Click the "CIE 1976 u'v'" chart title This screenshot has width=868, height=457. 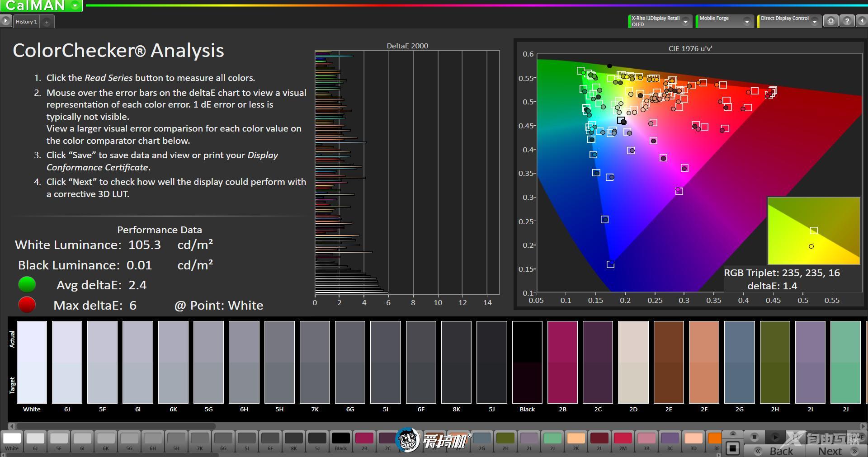(690, 48)
